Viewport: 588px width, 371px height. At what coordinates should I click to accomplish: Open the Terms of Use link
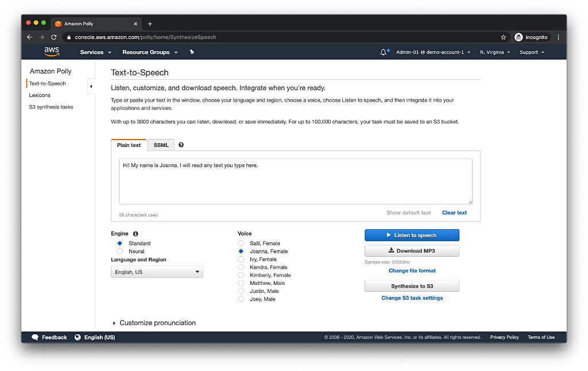(x=541, y=337)
